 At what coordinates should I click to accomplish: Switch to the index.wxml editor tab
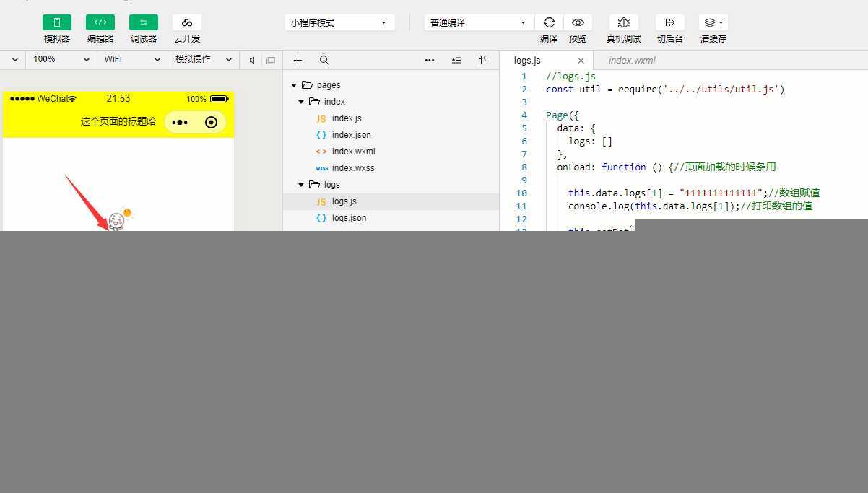click(x=632, y=61)
